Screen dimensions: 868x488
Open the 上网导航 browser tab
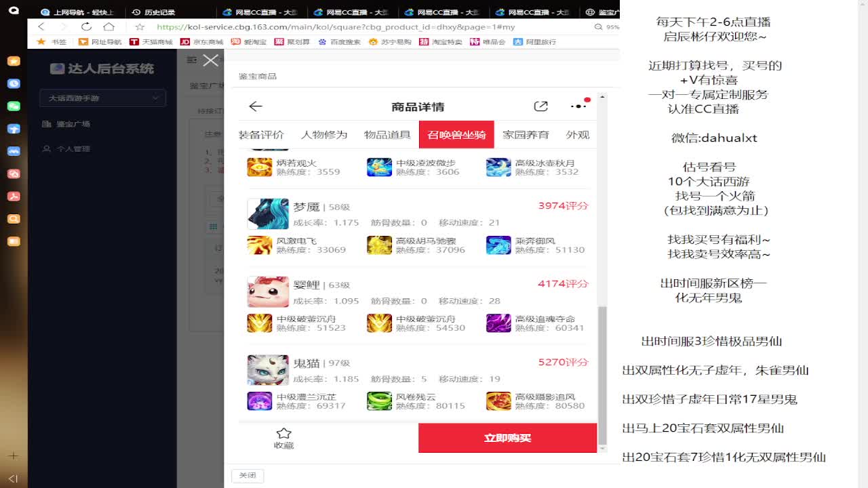pos(78,12)
